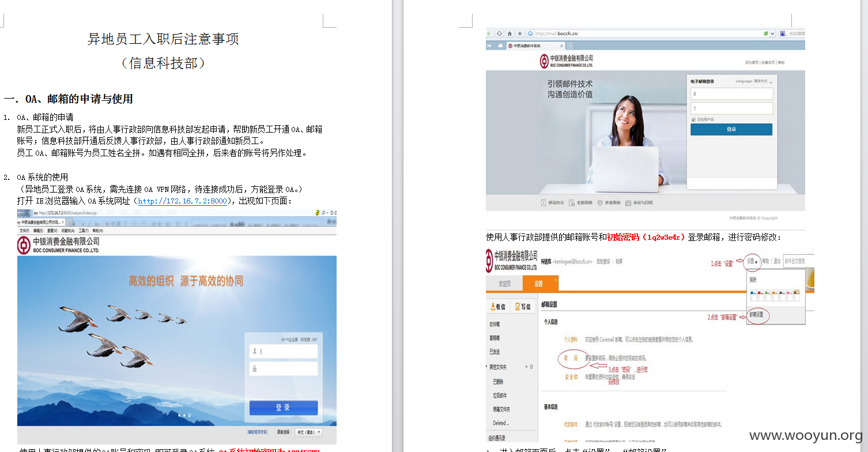Click the refresh icon in the mail browser toolbar
Viewport: 868px width, 452px height.
coord(499,34)
